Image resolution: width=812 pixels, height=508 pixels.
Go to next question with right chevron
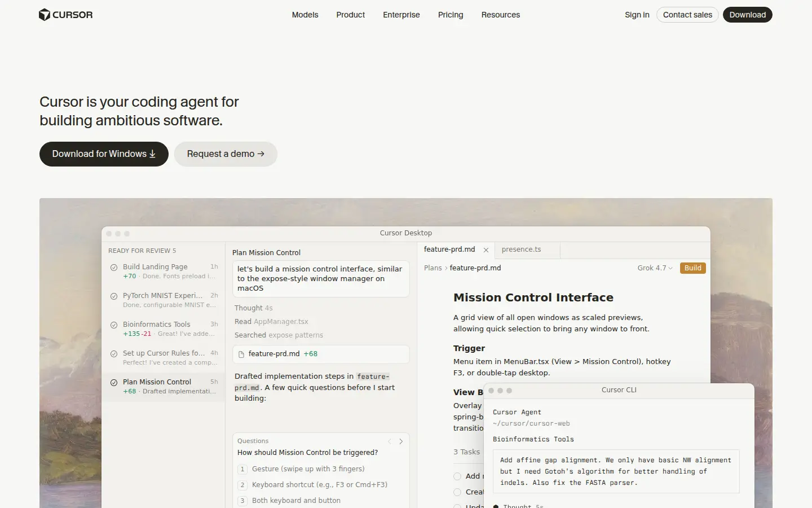401,441
